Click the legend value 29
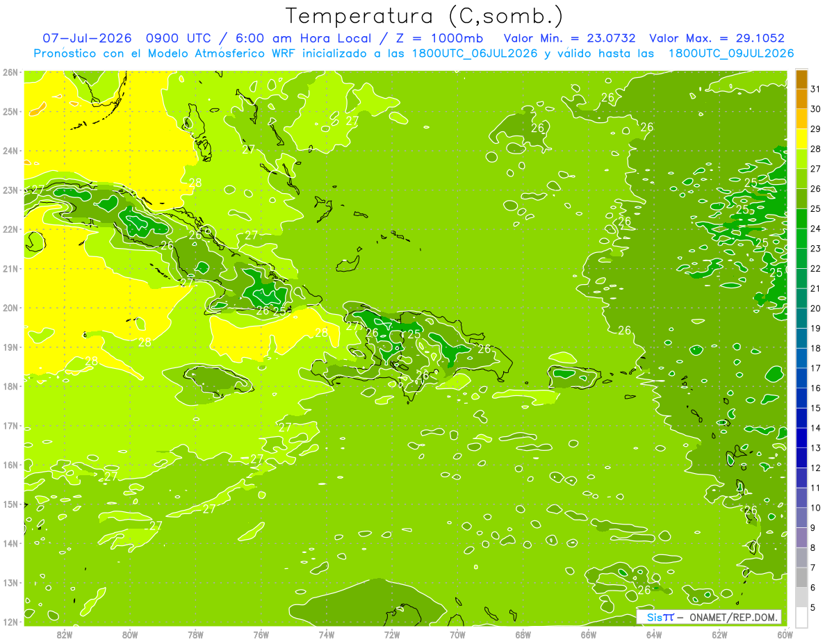This screenshot has height=644, width=834. click(816, 129)
